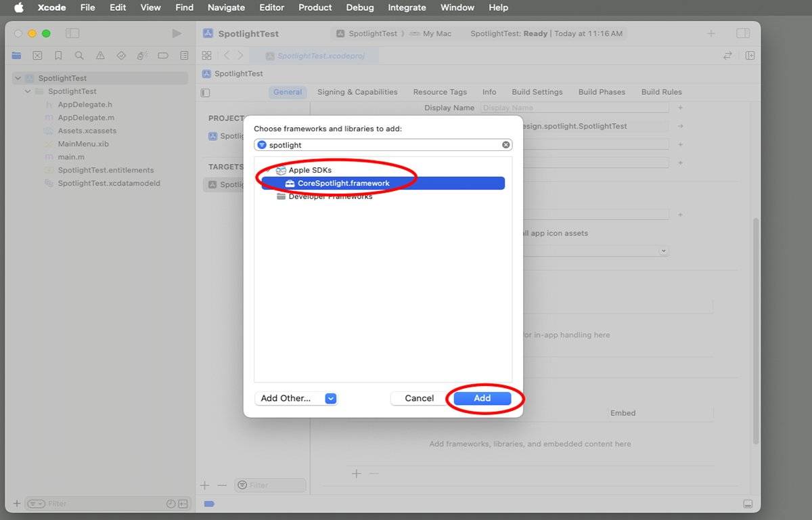Open AppDelegate.m in the file navigator
The image size is (812, 520).
coord(85,118)
